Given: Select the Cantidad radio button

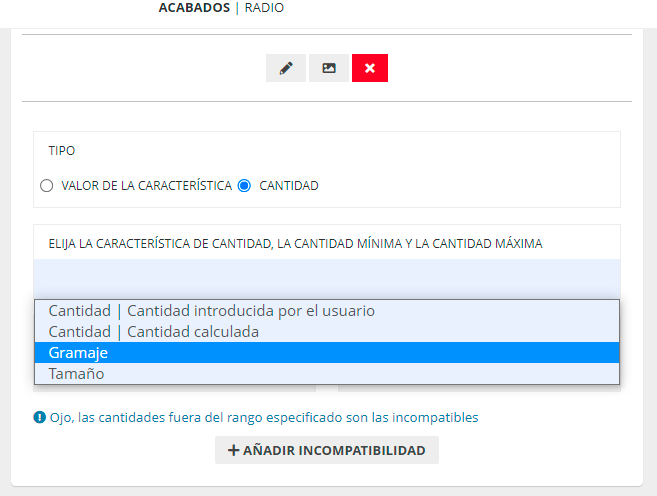Looking at the screenshot, I should click(244, 186).
